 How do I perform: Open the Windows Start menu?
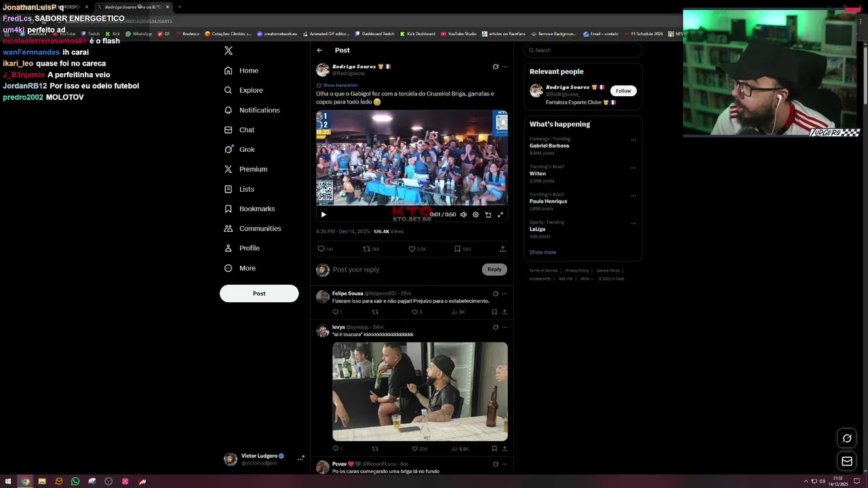pyautogui.click(x=8, y=482)
